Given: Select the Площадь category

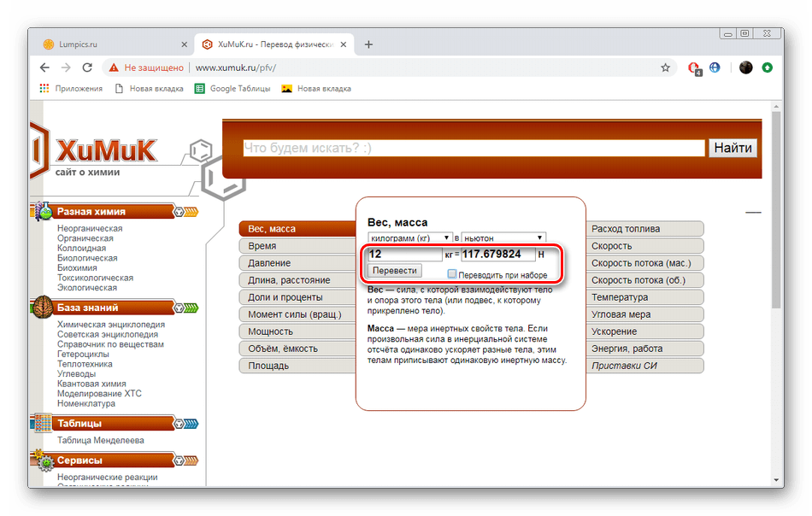Looking at the screenshot, I should pyautogui.click(x=297, y=366).
